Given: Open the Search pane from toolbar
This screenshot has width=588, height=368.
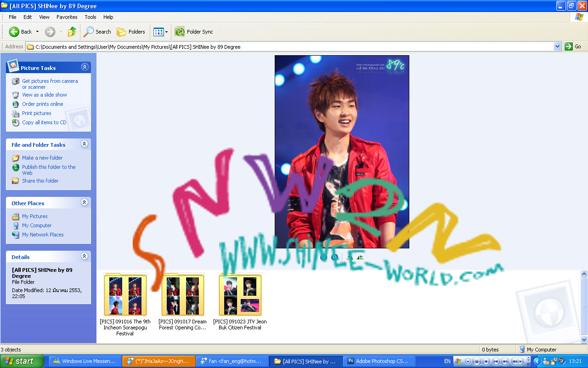Looking at the screenshot, I should [x=97, y=32].
